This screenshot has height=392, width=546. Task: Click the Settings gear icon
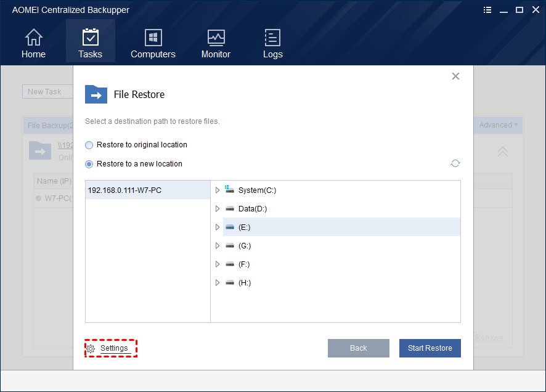pyautogui.click(x=91, y=348)
